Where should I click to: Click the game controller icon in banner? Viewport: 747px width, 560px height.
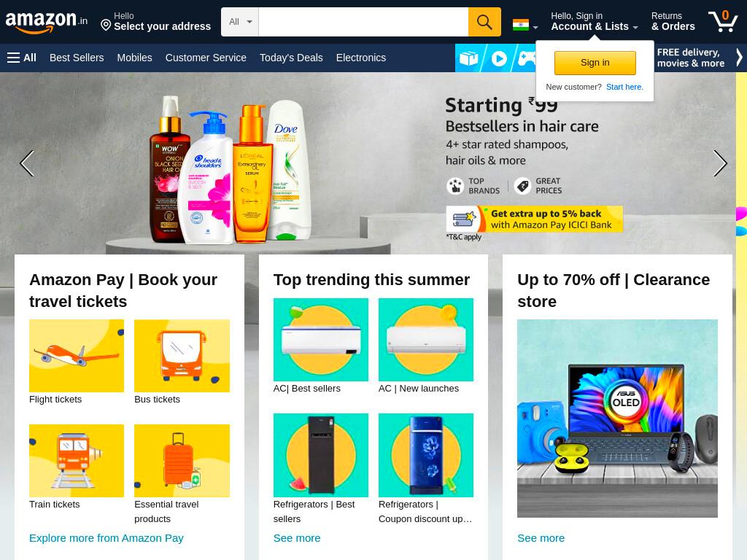[x=527, y=58]
